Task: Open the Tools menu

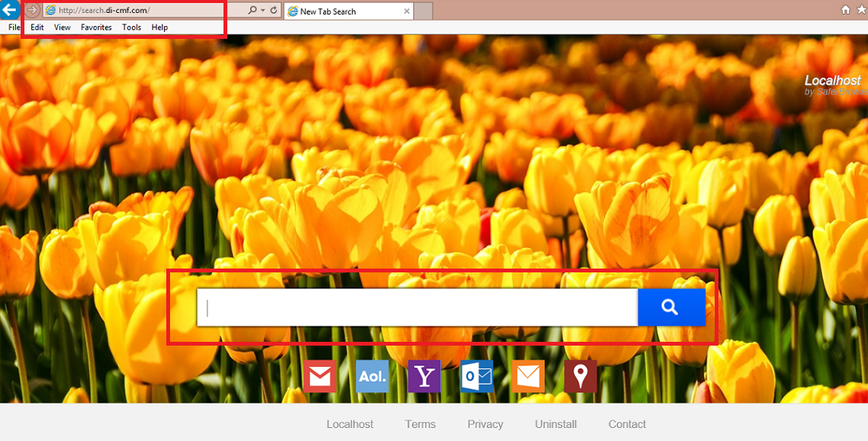Action: click(132, 27)
